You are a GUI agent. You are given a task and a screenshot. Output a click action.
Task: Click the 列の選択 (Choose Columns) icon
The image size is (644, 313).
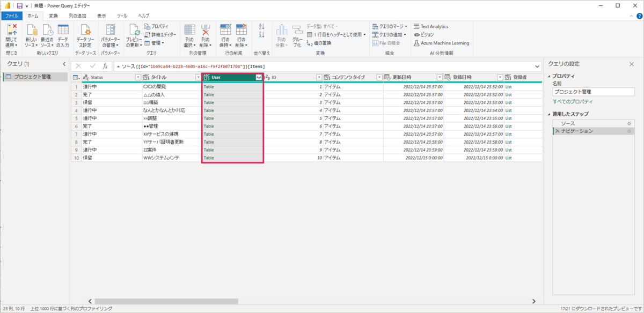[x=189, y=29]
